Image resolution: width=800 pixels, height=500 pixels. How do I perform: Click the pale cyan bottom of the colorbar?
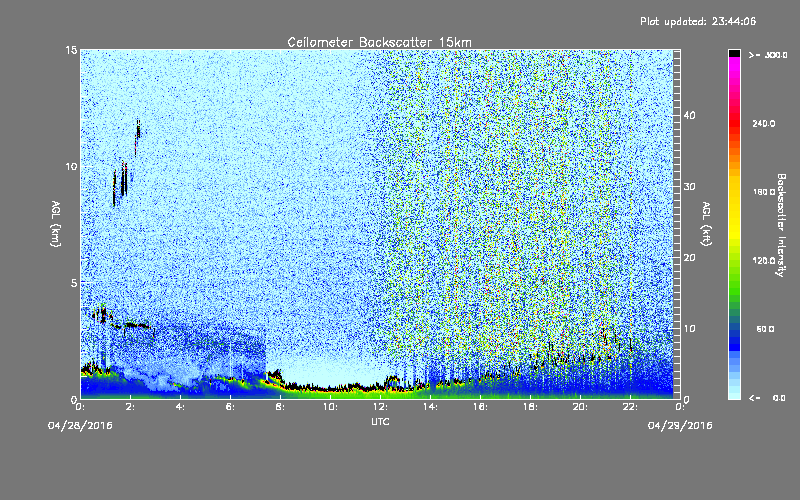(734, 392)
